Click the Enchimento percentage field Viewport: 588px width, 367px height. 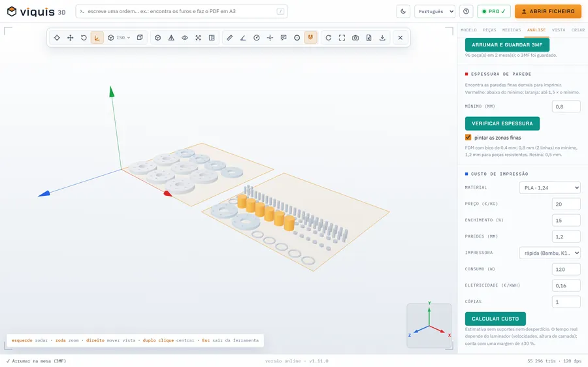point(566,221)
